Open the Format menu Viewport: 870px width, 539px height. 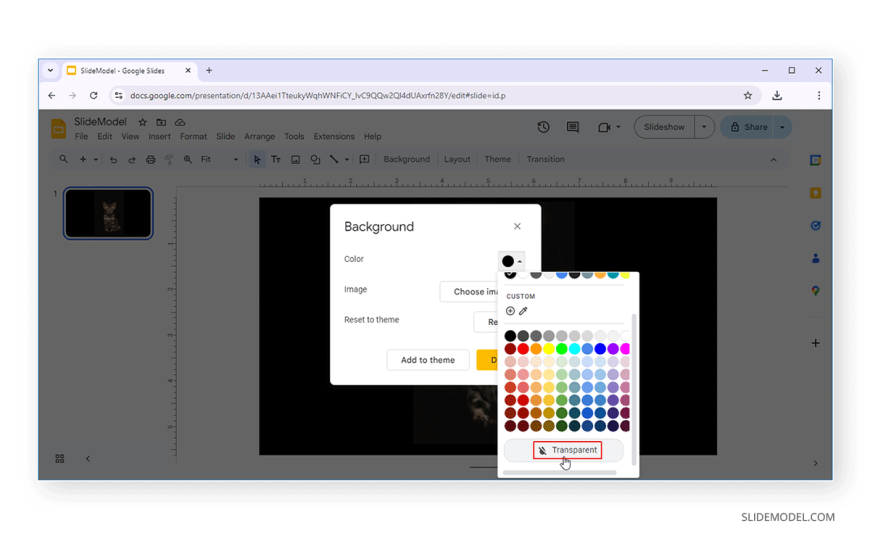pyautogui.click(x=193, y=136)
